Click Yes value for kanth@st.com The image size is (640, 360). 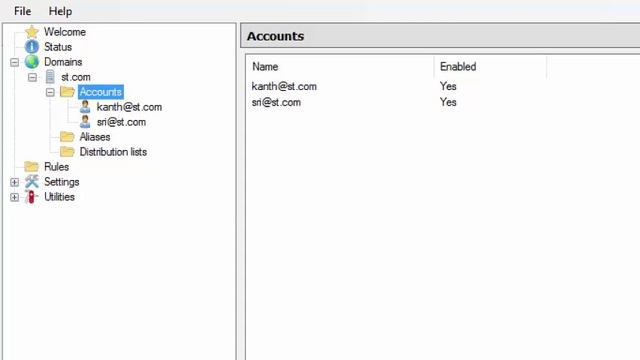[448, 86]
